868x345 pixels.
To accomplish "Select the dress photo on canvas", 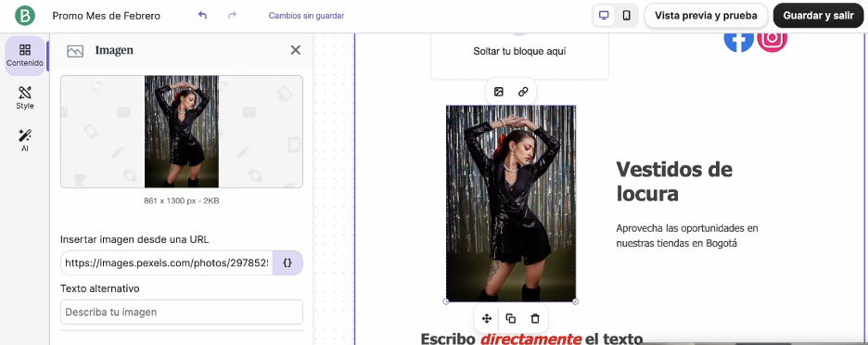I will (x=511, y=203).
